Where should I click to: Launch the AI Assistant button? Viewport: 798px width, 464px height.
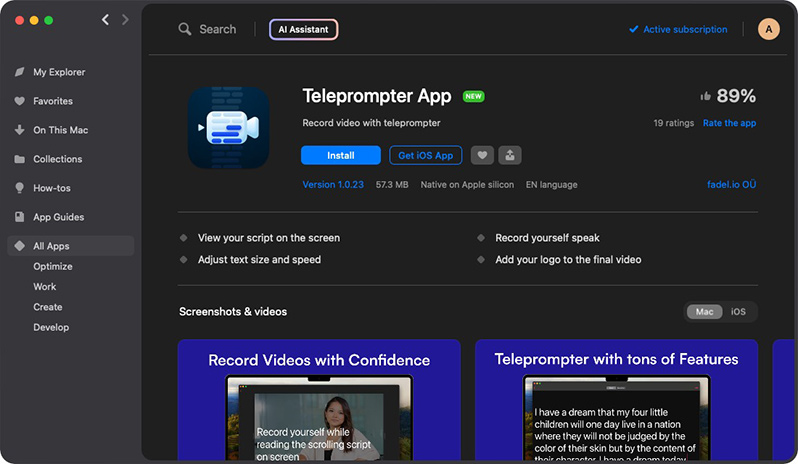303,30
